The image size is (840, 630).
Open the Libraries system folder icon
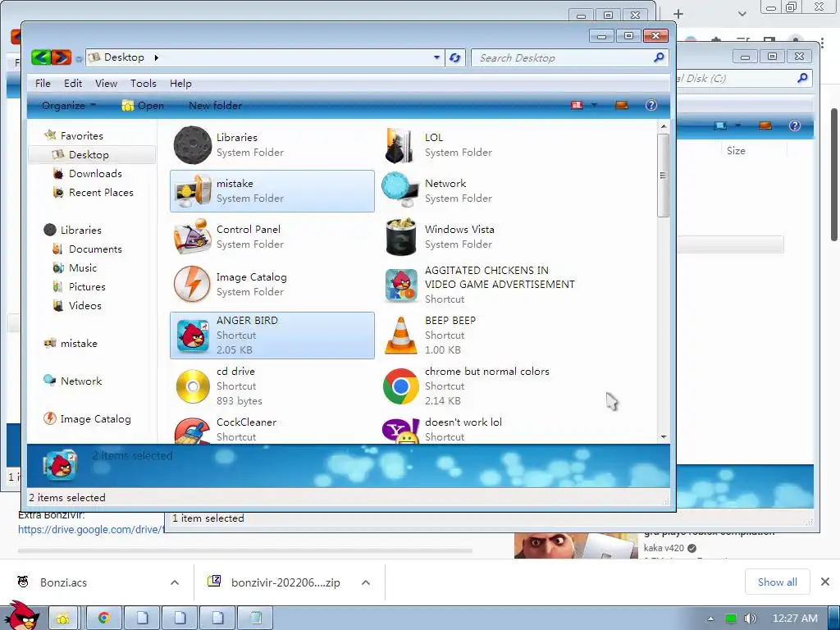click(192, 145)
